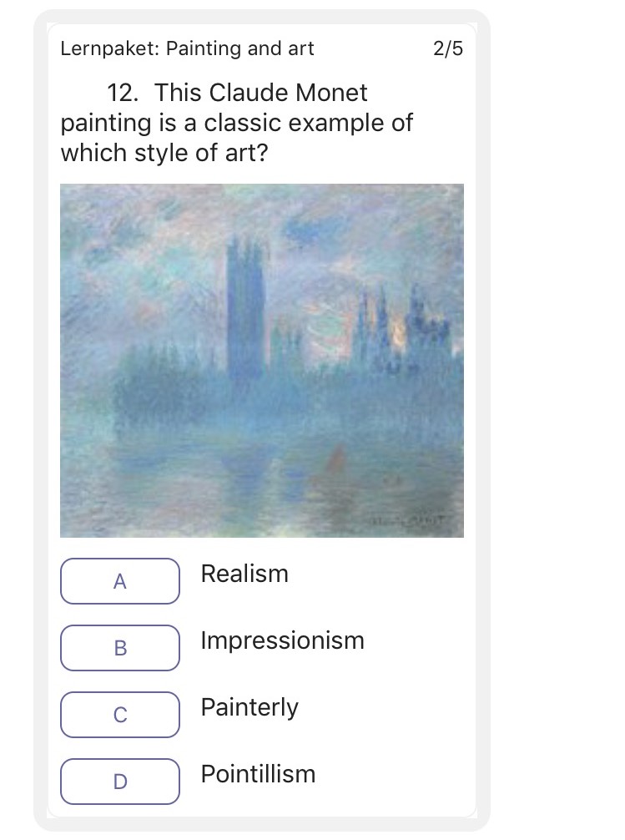Select answer option B for Impressionism

(119, 648)
